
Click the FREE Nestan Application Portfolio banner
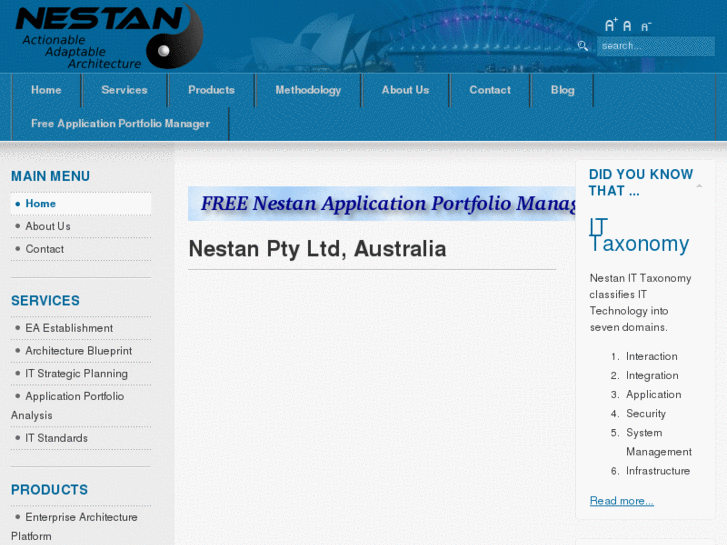click(382, 203)
